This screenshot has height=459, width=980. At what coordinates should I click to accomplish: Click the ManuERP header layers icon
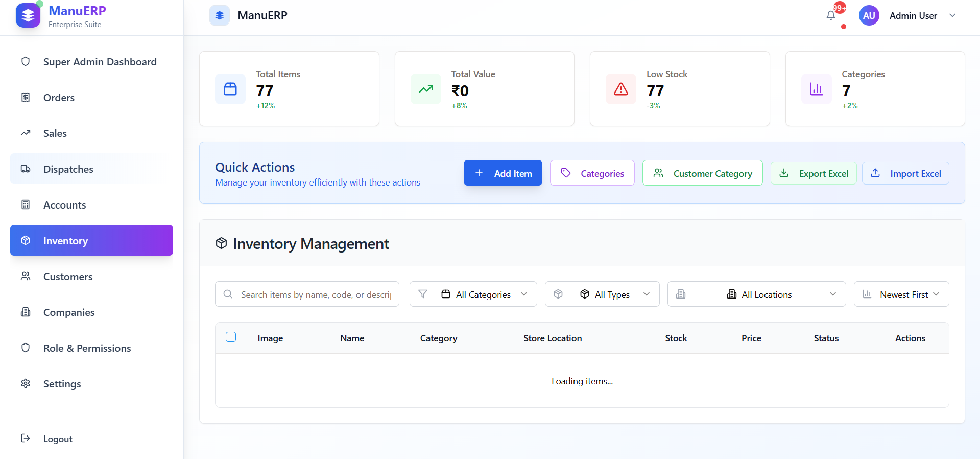click(220, 15)
